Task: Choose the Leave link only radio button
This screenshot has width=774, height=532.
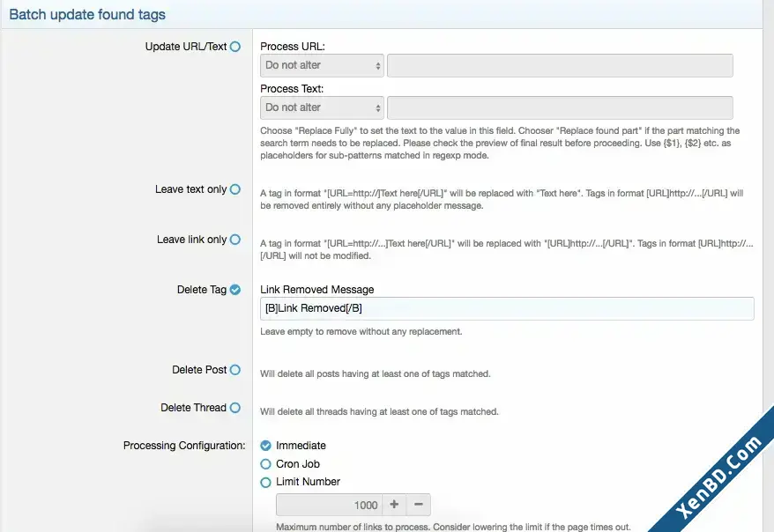Action: pyautogui.click(x=235, y=240)
